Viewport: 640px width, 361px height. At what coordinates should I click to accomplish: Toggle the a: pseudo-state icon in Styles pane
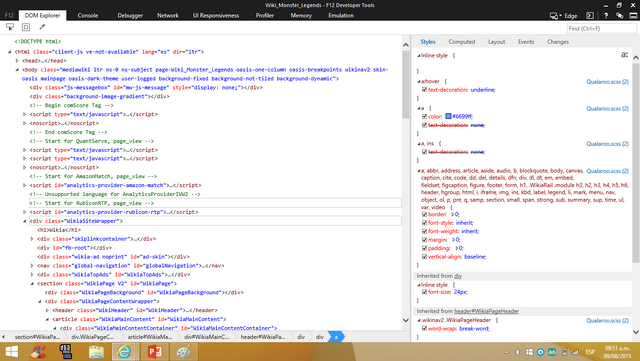(624, 54)
